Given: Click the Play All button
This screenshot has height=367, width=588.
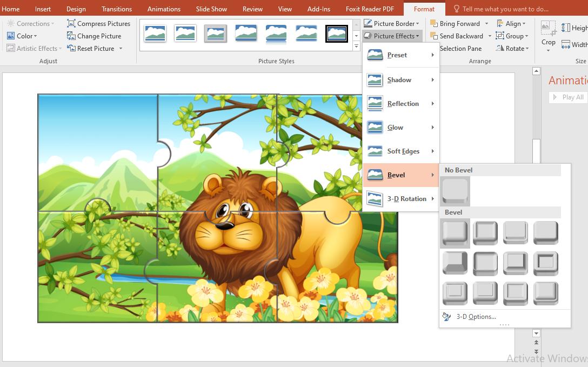Looking at the screenshot, I should 567,97.
